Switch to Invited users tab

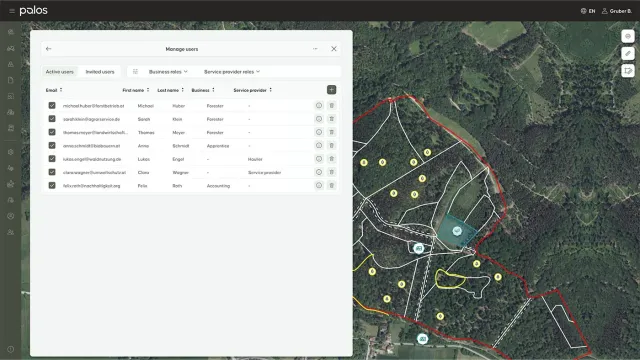(100, 72)
